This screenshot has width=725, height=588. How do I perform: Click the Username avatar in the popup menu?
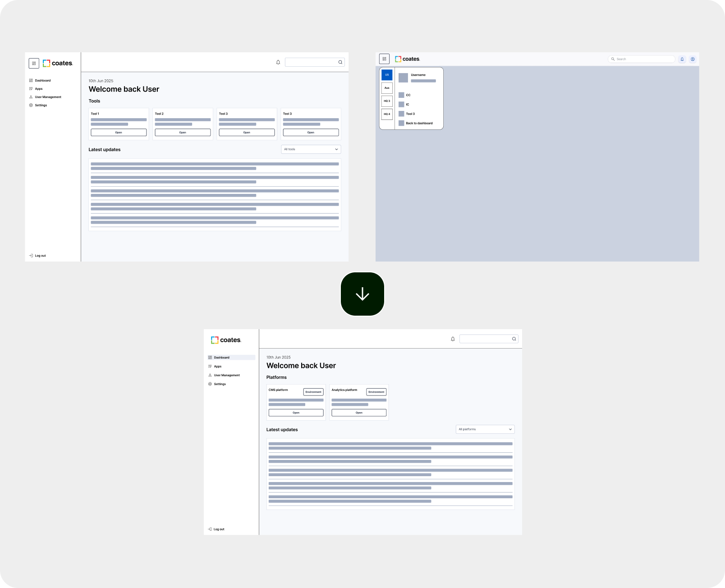pyautogui.click(x=403, y=78)
